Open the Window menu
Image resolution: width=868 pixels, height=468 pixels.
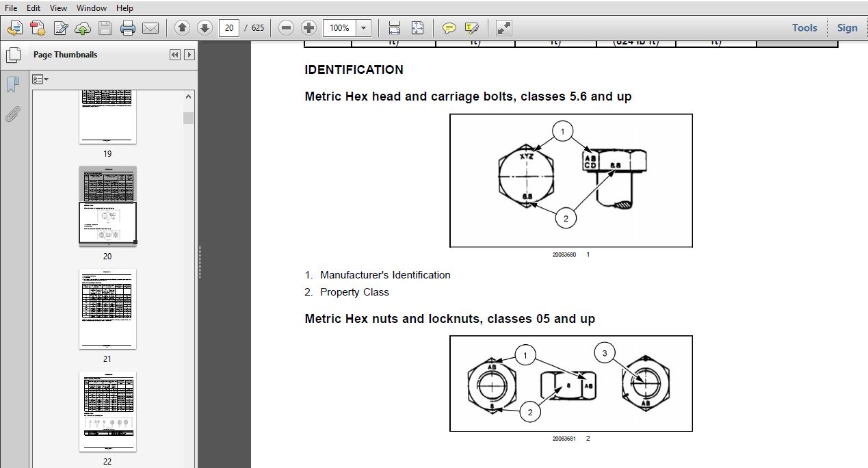pos(91,8)
